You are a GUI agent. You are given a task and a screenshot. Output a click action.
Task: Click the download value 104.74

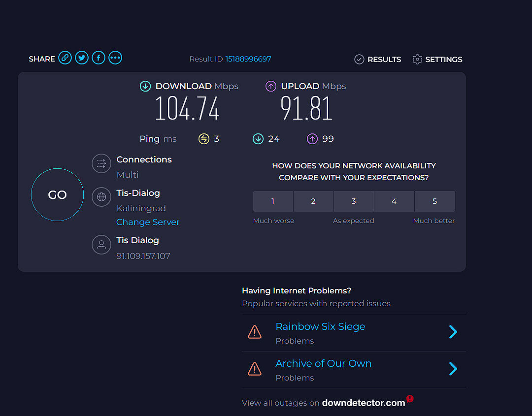[x=187, y=108]
